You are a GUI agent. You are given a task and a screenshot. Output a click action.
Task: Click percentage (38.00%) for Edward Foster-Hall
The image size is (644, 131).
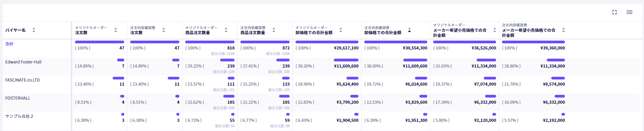tap(374, 66)
